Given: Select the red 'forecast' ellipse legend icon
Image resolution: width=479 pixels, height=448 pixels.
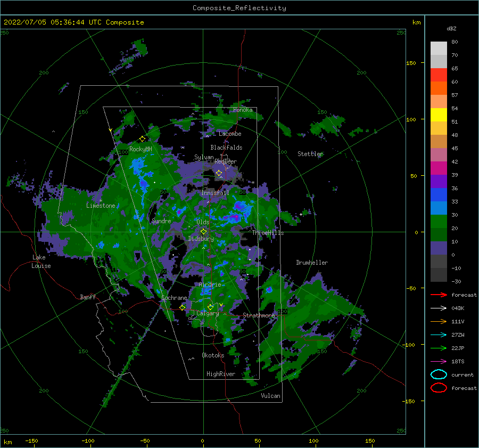Looking at the screenshot, I should [439, 388].
